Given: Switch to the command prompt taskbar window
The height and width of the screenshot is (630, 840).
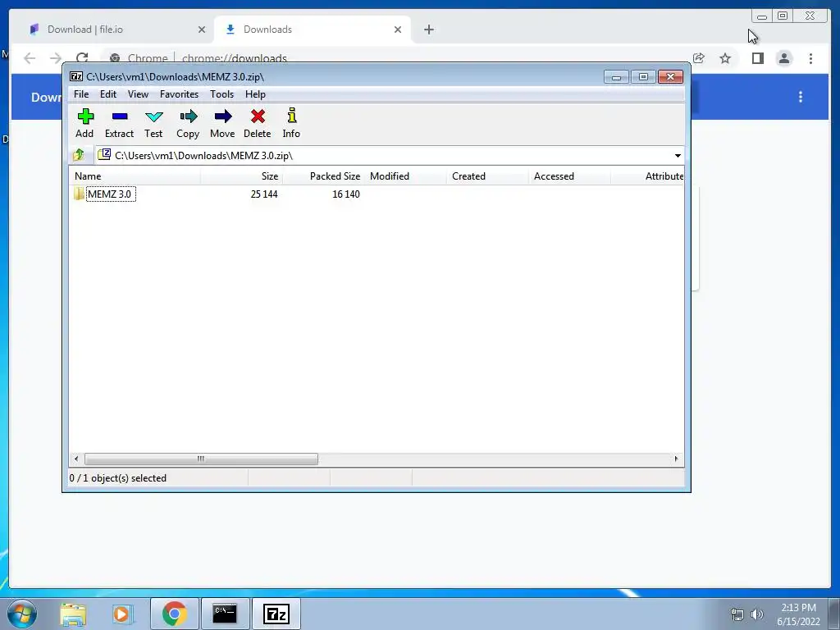Looking at the screenshot, I should (x=225, y=614).
